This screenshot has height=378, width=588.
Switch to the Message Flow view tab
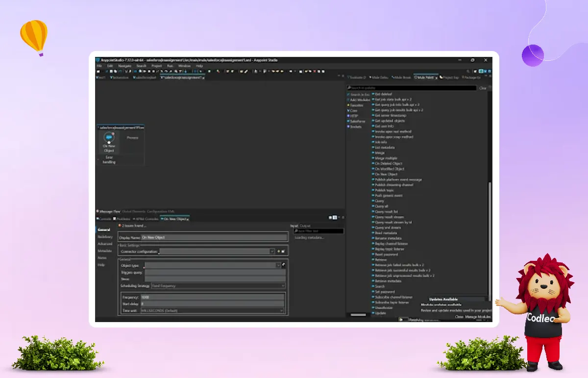coord(108,211)
